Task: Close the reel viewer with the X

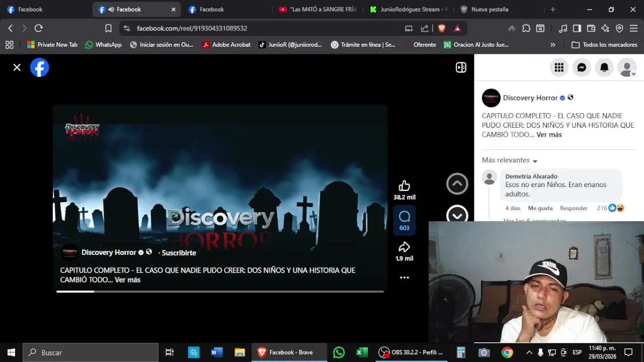Action: click(17, 67)
